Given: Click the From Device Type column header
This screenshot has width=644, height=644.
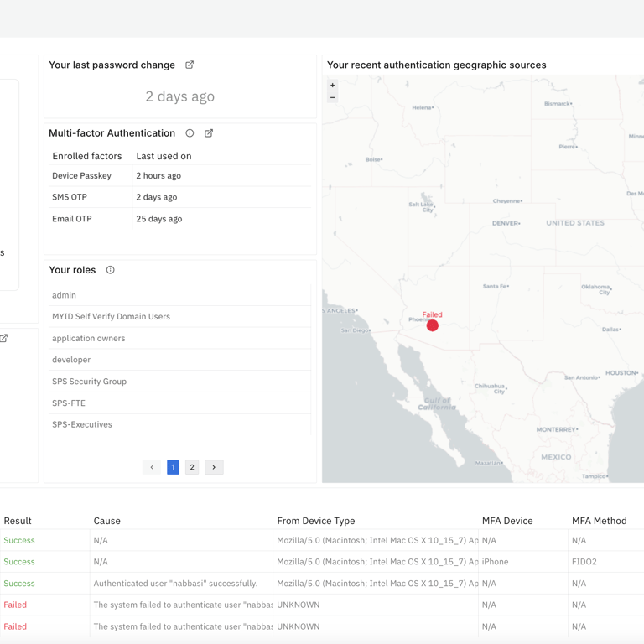Looking at the screenshot, I should 315,521.
